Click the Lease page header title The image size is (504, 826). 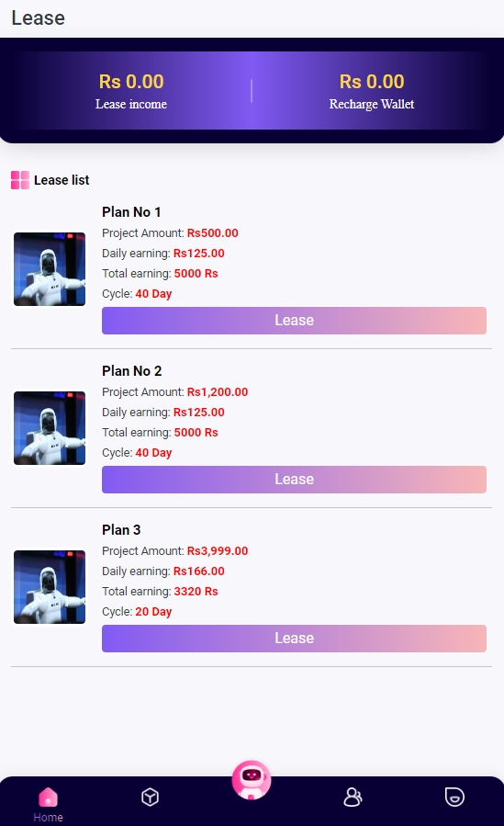[x=39, y=17]
